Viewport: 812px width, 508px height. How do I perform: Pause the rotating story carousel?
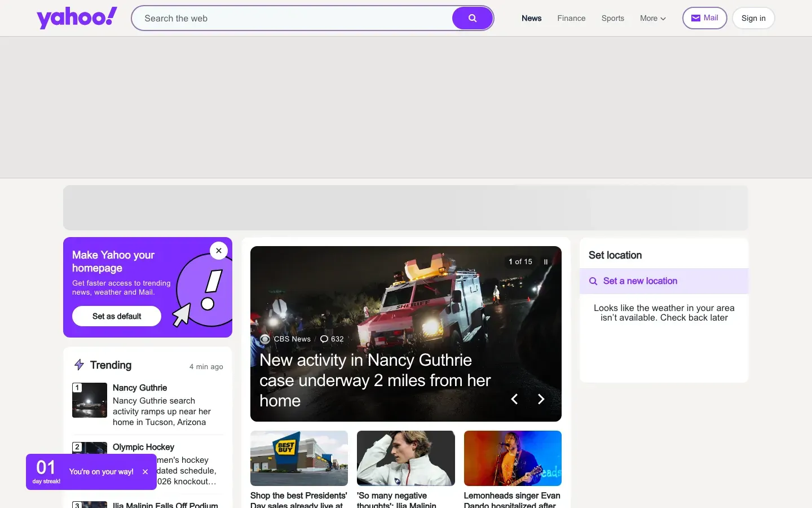point(546,262)
